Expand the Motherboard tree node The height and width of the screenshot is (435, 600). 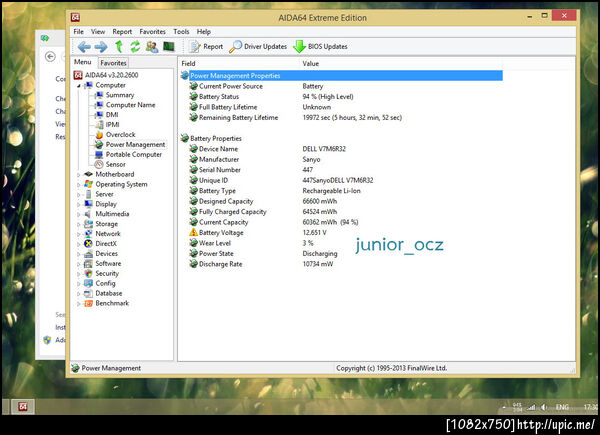(78, 174)
